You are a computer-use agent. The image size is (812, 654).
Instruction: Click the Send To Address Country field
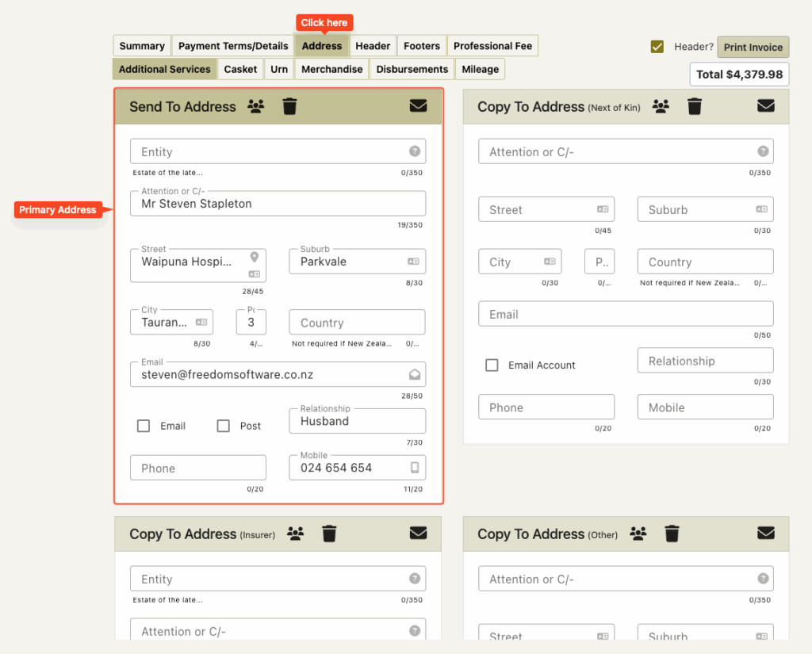[357, 322]
